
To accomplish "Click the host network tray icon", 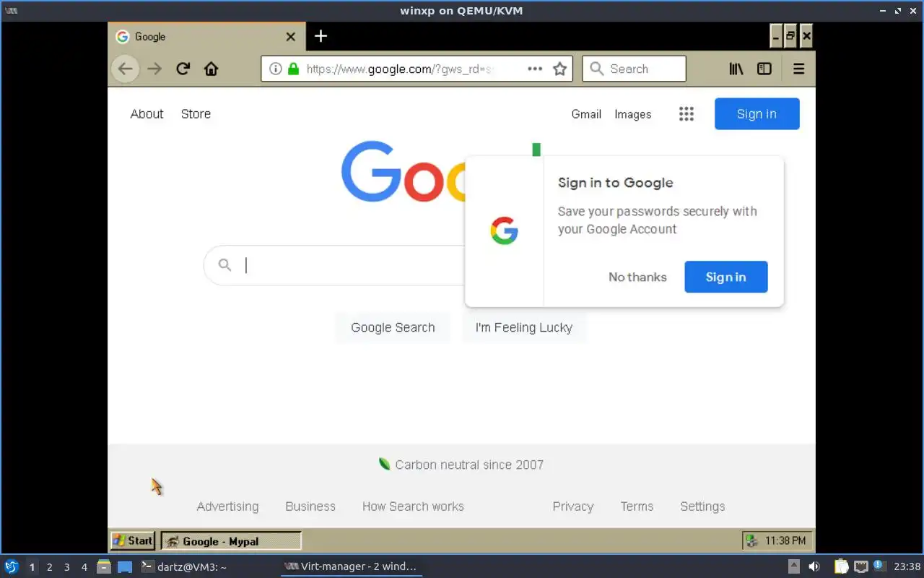I will tap(860, 566).
